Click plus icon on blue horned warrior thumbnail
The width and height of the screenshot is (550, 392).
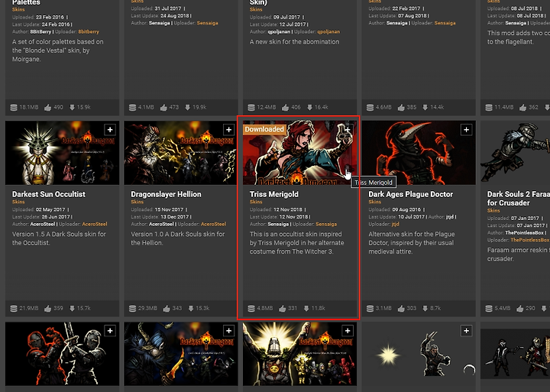pos(228,331)
